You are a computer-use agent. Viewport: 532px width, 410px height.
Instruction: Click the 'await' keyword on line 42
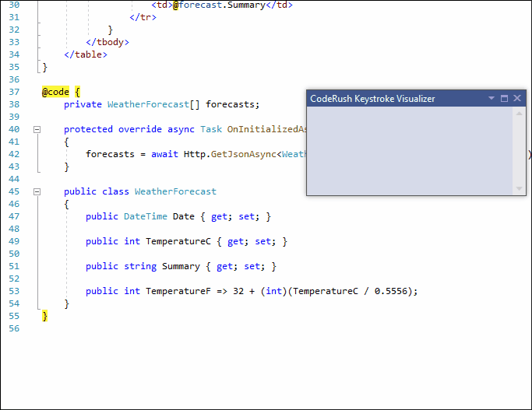(164, 154)
